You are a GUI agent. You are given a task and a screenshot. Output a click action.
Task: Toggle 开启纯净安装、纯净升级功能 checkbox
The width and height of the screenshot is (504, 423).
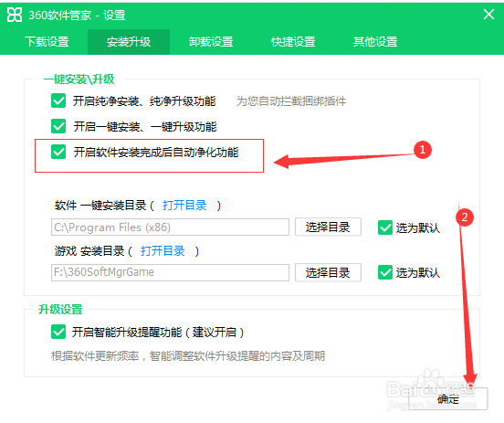tap(58, 100)
